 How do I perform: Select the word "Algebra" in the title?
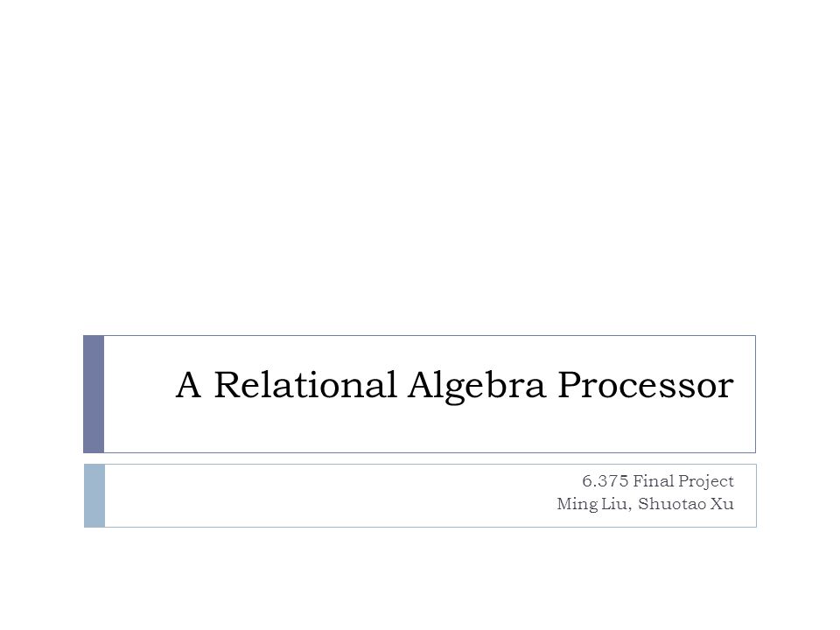[x=476, y=386]
